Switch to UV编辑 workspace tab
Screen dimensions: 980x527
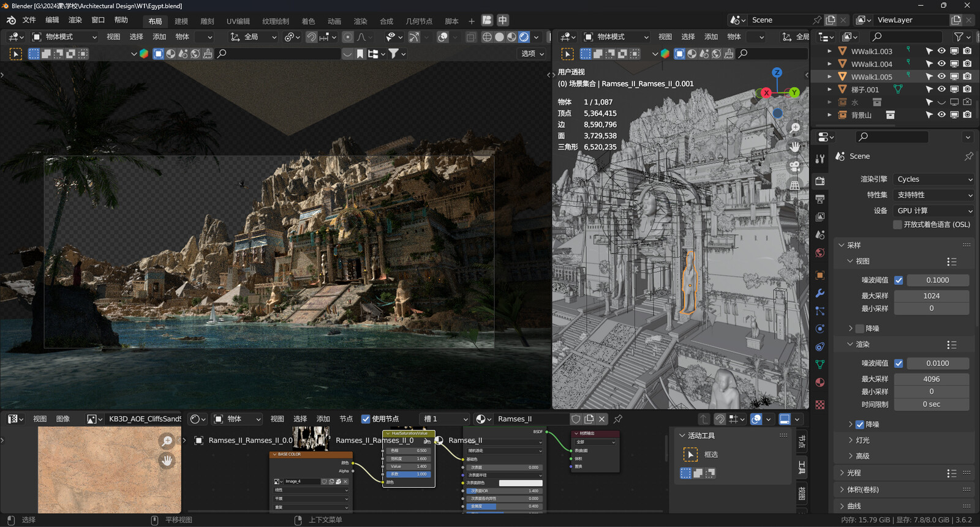pyautogui.click(x=238, y=21)
